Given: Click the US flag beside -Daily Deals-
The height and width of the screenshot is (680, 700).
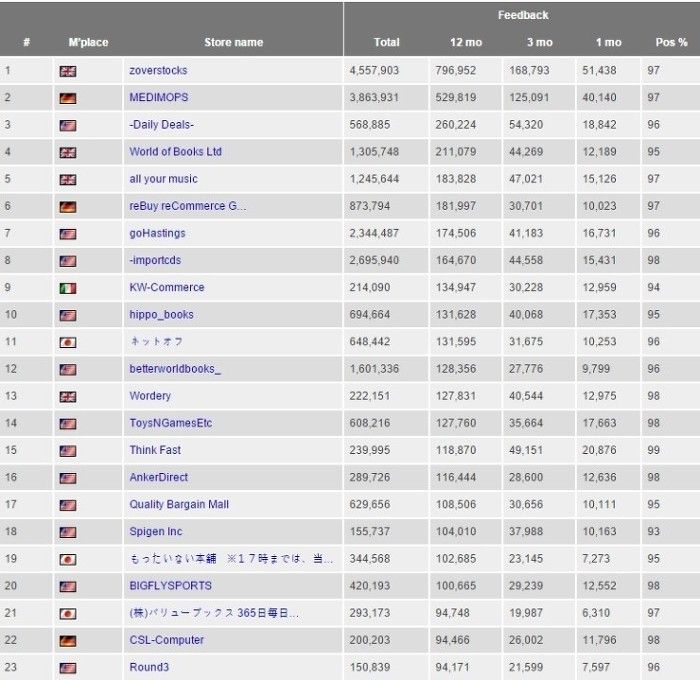Looking at the screenshot, I should pyautogui.click(x=68, y=125).
